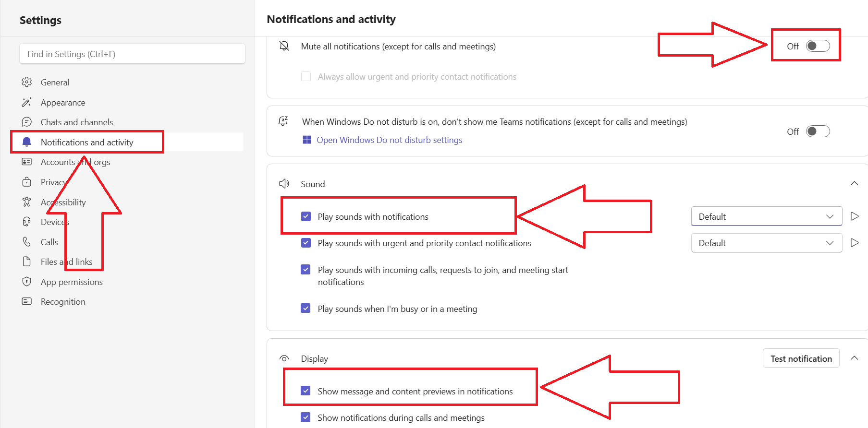Click the Accounts and orgs card icon
The width and height of the screenshot is (868, 428).
pos(27,162)
